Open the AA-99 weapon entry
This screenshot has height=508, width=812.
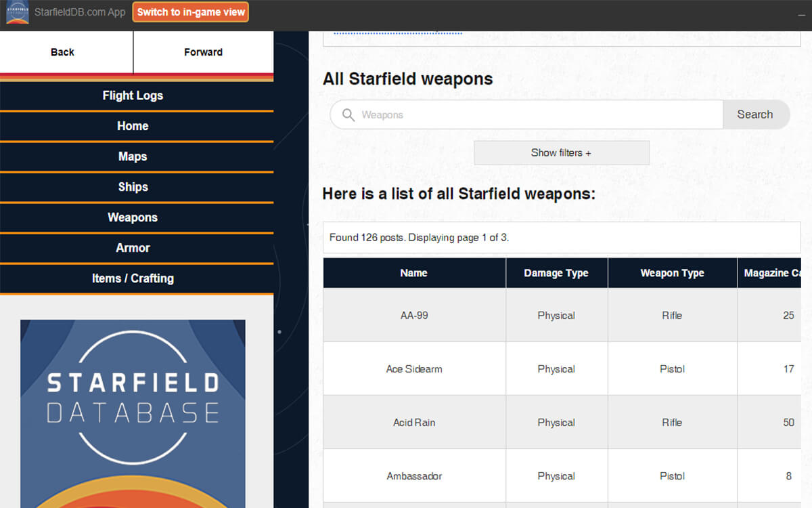tap(414, 316)
